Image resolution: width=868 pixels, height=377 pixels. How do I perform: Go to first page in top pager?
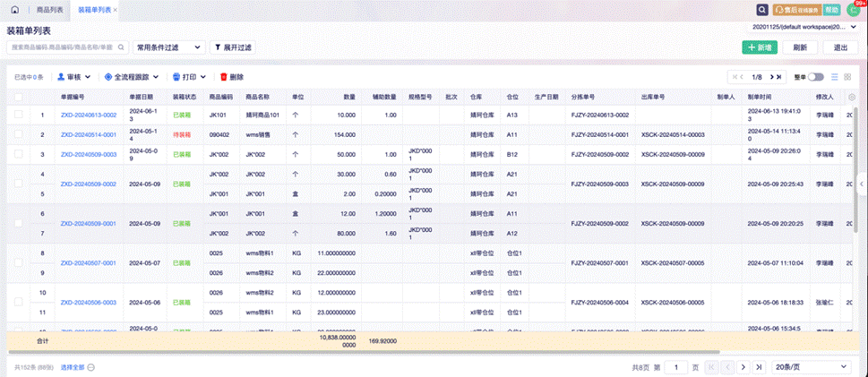(x=735, y=77)
